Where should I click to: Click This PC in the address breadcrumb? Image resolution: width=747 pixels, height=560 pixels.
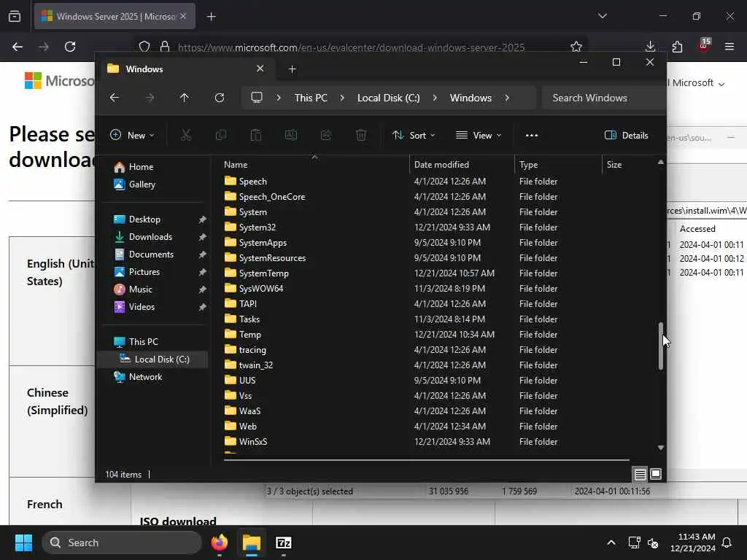(x=311, y=98)
